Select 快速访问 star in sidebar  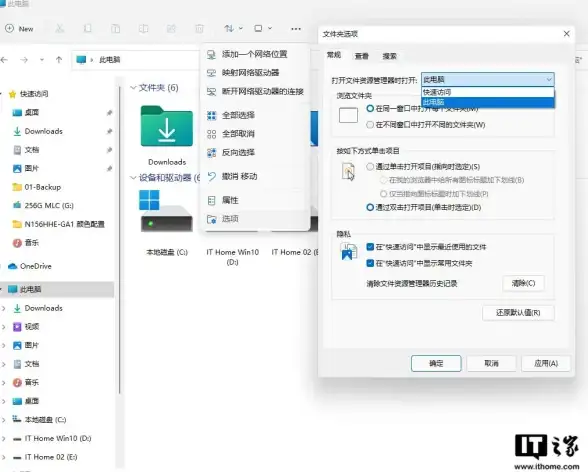point(29,94)
